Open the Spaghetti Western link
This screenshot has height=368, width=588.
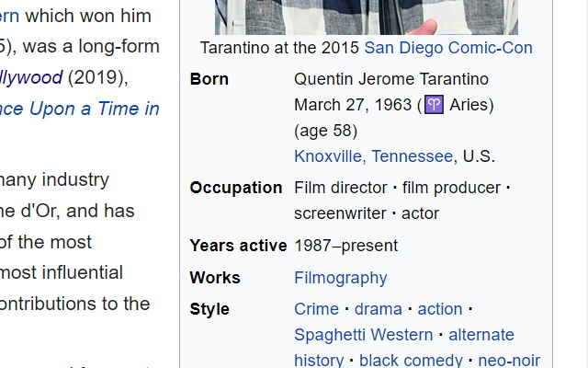point(364,335)
